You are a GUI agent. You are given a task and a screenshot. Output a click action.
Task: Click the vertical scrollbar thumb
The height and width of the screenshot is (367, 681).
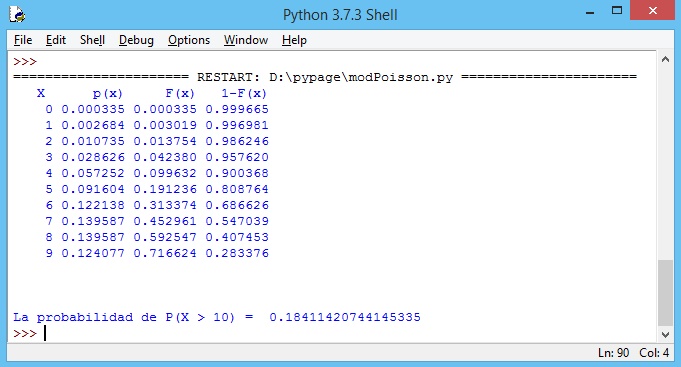pos(665,293)
